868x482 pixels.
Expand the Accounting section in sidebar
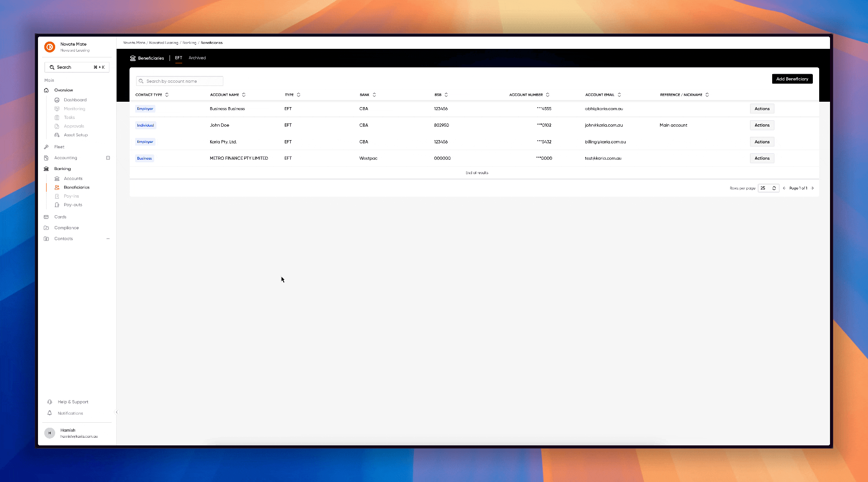click(x=108, y=158)
